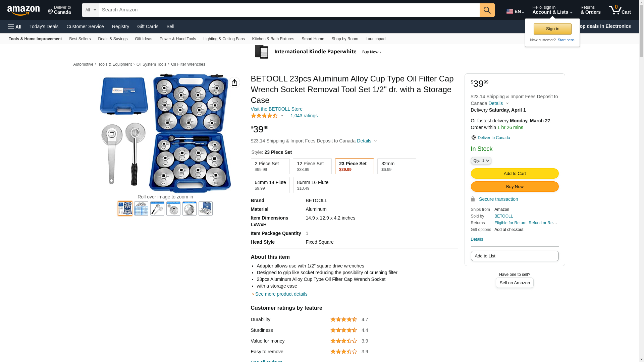Open the EN language flag selector
Image resolution: width=644 pixels, height=362 pixels.
pyautogui.click(x=515, y=11)
